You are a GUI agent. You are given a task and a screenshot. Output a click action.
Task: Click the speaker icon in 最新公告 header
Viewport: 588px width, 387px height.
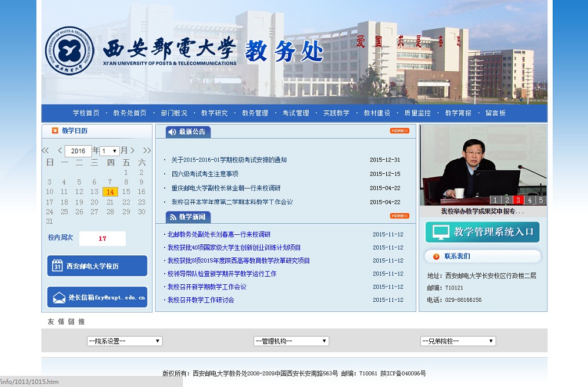coord(172,132)
